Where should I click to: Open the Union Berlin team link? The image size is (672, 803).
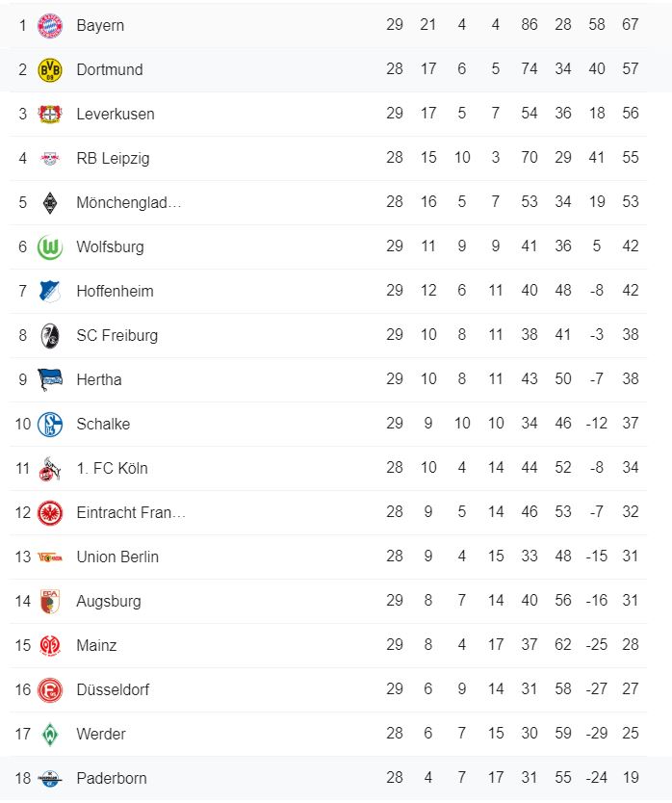click(x=117, y=557)
